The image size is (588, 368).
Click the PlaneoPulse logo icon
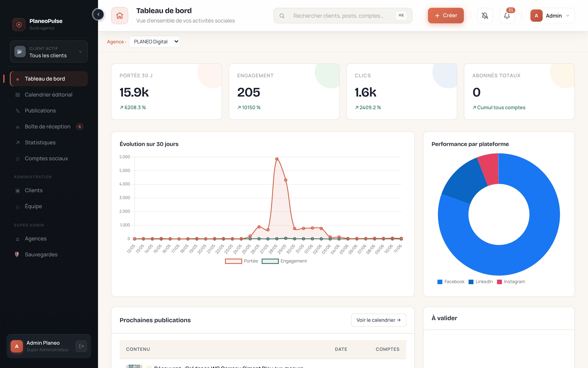[19, 24]
